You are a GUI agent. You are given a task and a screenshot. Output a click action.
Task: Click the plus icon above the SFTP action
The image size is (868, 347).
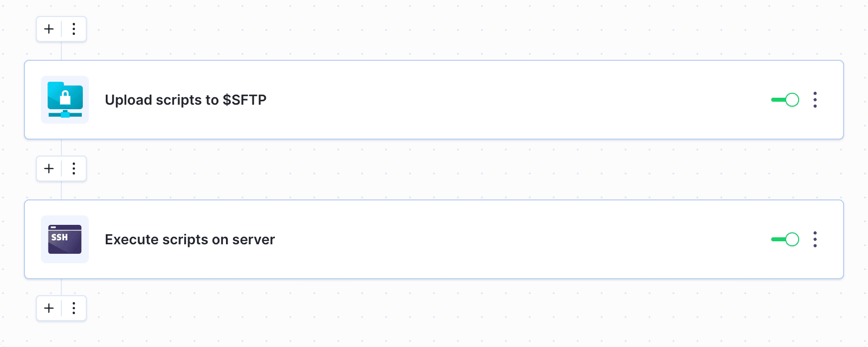pos(48,29)
